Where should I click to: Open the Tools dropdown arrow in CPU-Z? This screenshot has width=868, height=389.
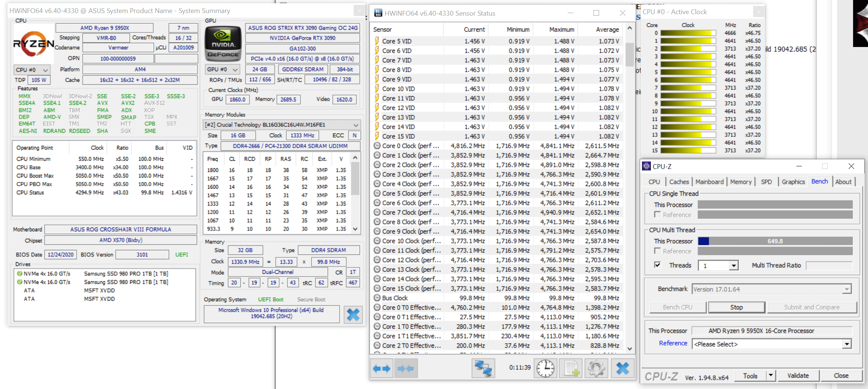click(771, 376)
